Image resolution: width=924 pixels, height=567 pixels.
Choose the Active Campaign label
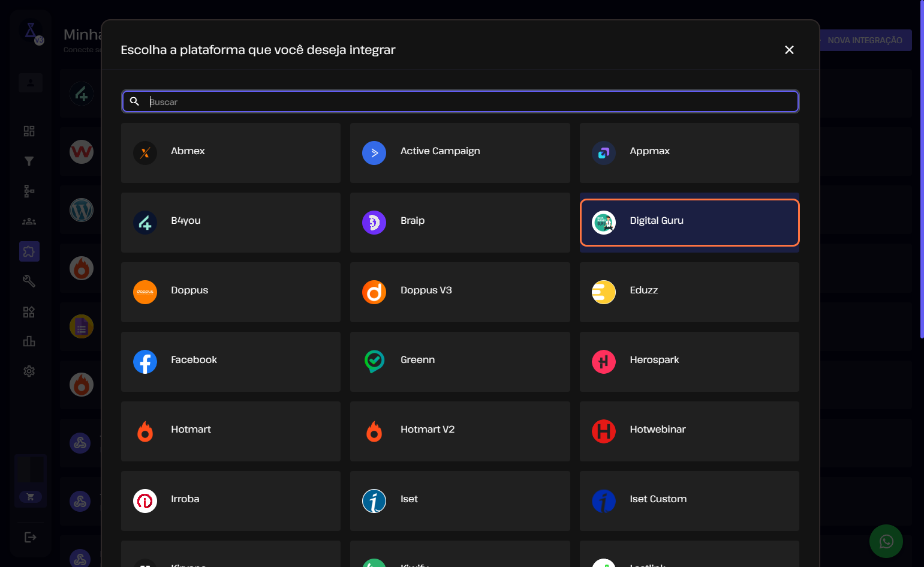tap(440, 151)
